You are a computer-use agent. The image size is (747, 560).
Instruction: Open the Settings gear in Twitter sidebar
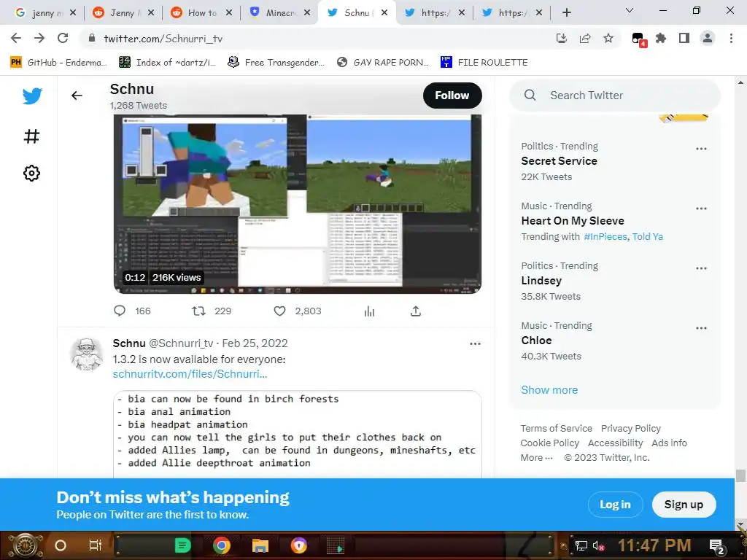pos(31,173)
